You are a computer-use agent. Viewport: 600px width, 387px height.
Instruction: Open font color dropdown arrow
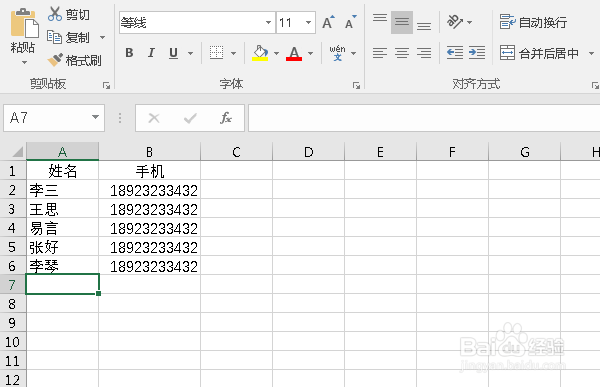[310, 53]
